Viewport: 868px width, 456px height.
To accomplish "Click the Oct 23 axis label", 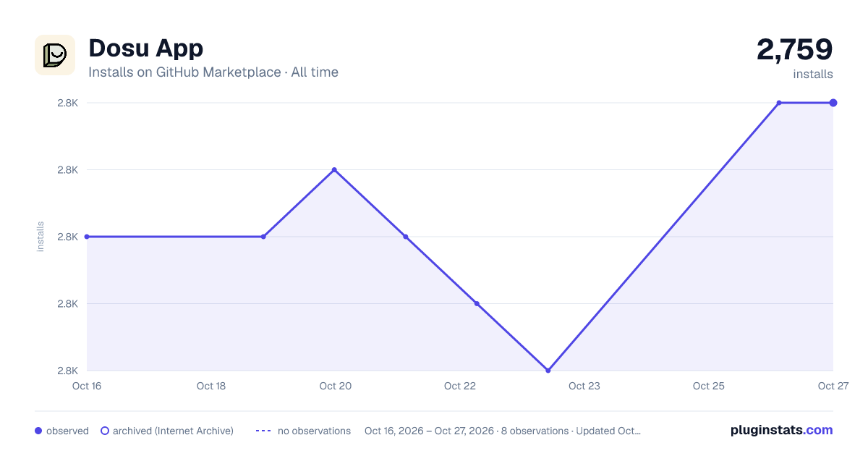I will tap(584, 386).
